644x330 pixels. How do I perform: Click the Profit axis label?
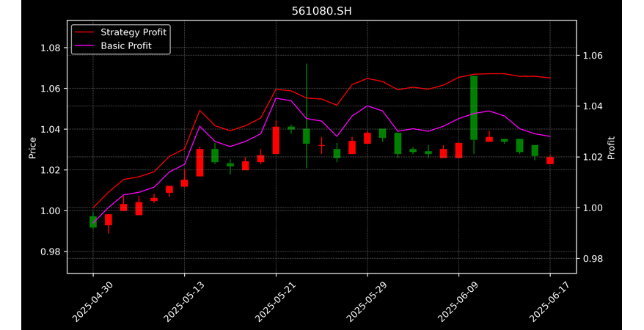point(611,147)
